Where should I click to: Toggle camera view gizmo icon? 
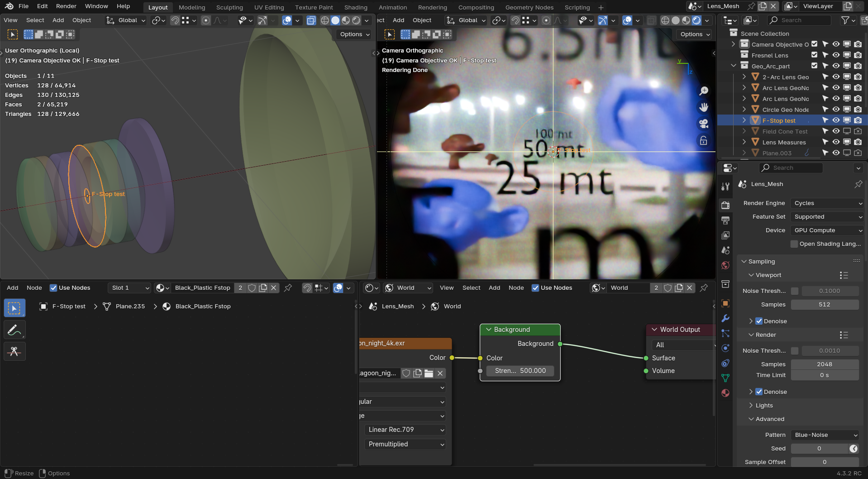tap(704, 124)
